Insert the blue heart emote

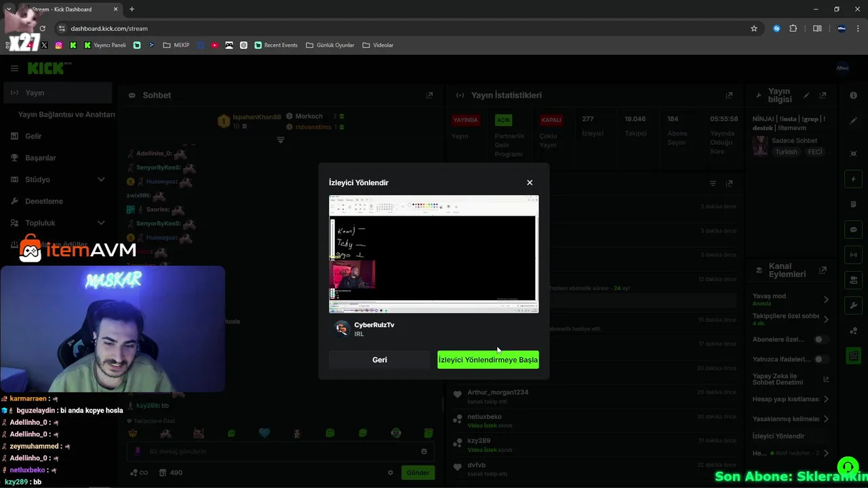tap(264, 433)
